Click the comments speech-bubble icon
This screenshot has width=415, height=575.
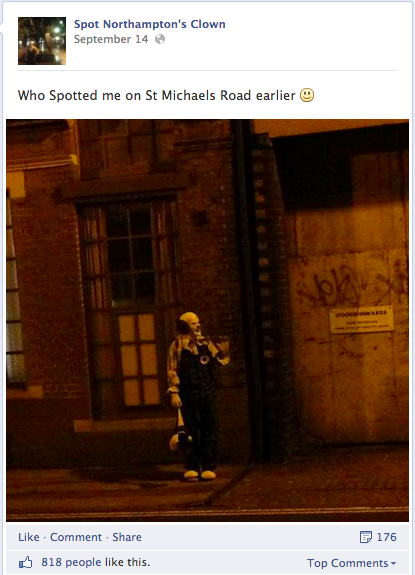[x=366, y=537]
